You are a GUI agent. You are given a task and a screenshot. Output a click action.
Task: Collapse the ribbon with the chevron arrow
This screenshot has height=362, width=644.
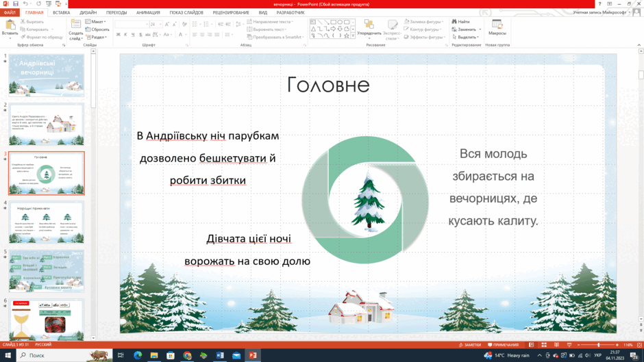[x=639, y=44]
